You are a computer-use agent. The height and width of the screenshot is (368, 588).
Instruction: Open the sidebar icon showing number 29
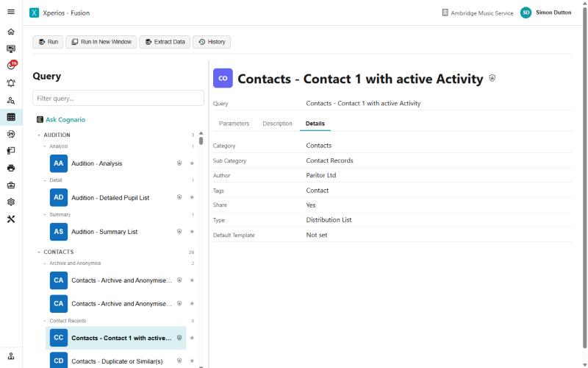coord(11,134)
